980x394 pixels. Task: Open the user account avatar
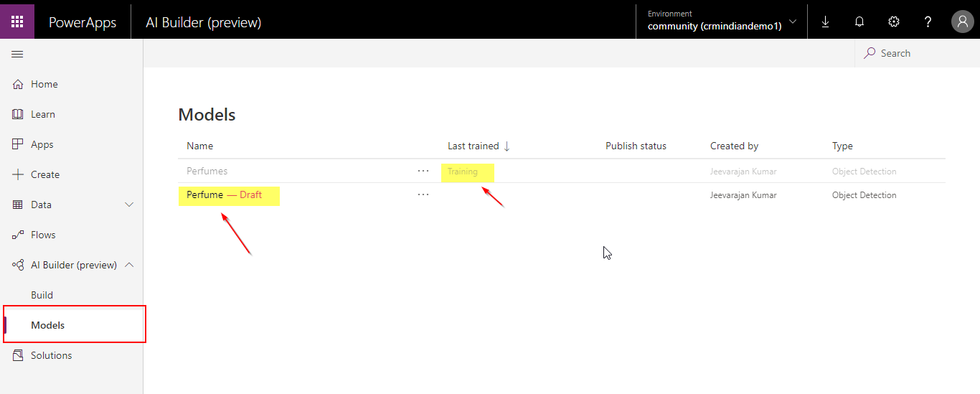(962, 22)
